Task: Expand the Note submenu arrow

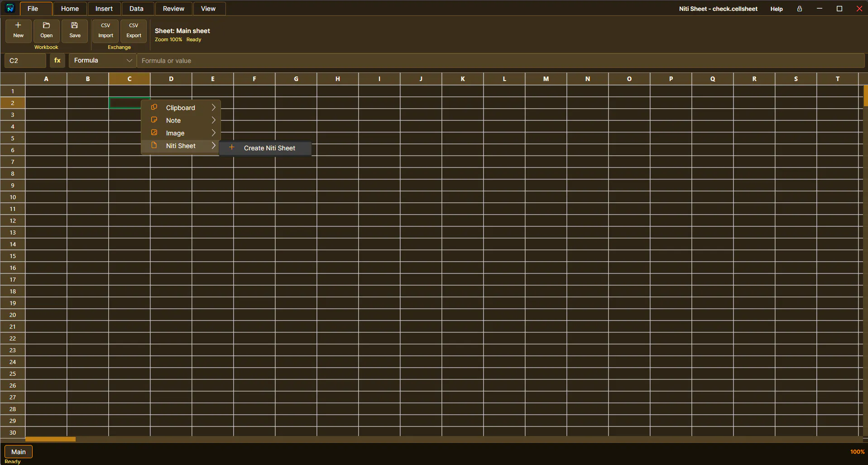Action: pyautogui.click(x=213, y=120)
